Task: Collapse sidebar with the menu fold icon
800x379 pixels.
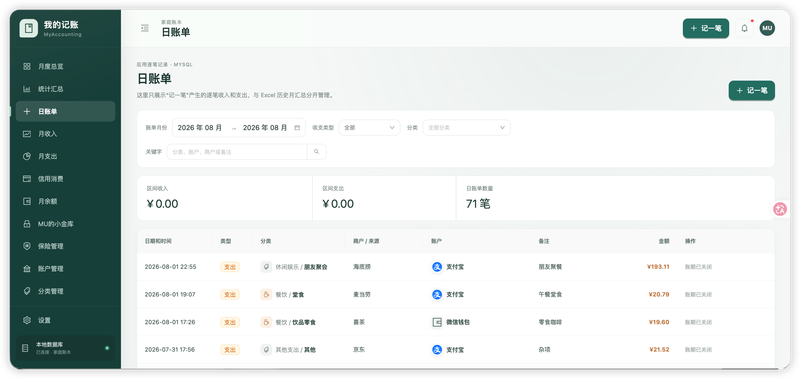Action: [x=145, y=29]
